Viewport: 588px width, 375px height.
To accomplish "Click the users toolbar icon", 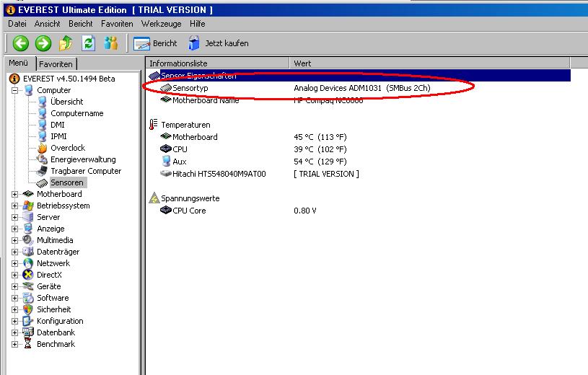I will 111,43.
